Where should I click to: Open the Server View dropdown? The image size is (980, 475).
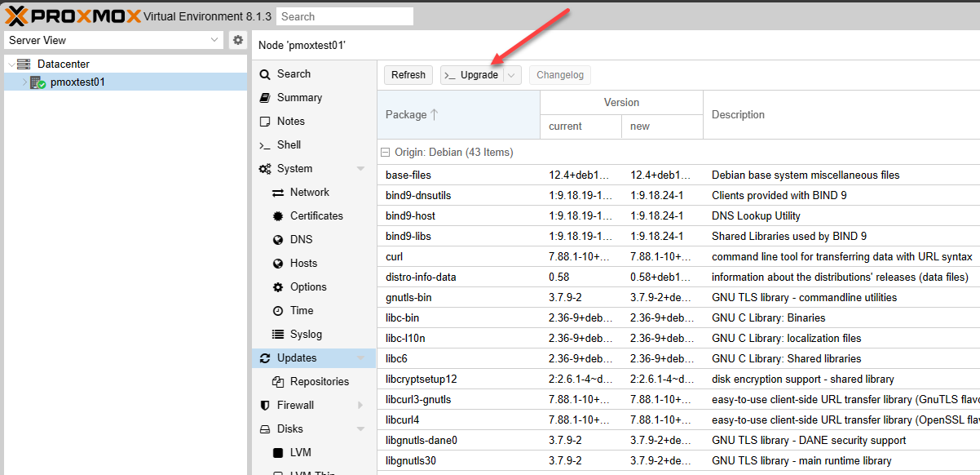(x=214, y=40)
